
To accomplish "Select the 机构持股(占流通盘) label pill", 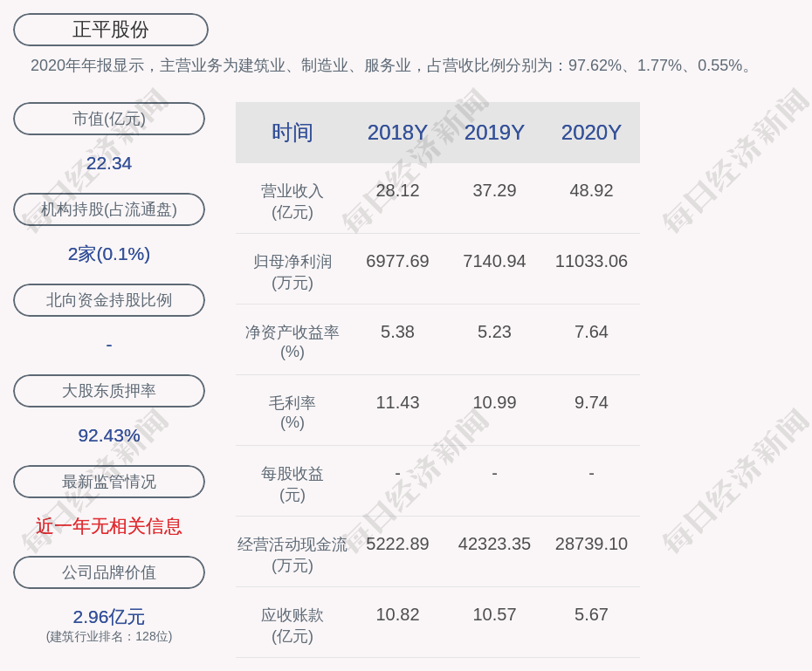I will [109, 209].
